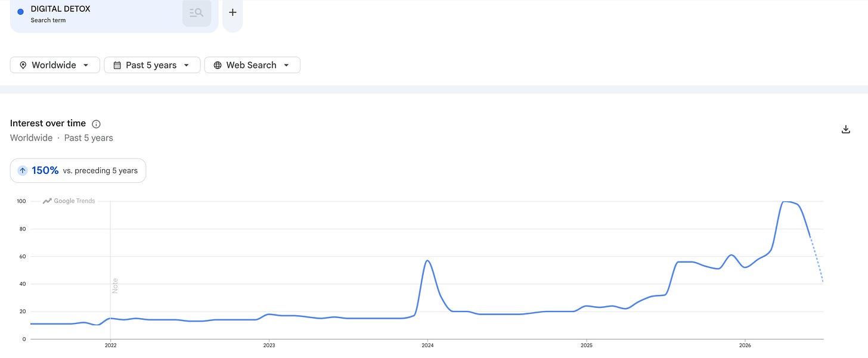The height and width of the screenshot is (358, 868).
Task: Add a comparison term with plus button
Action: [x=232, y=13]
